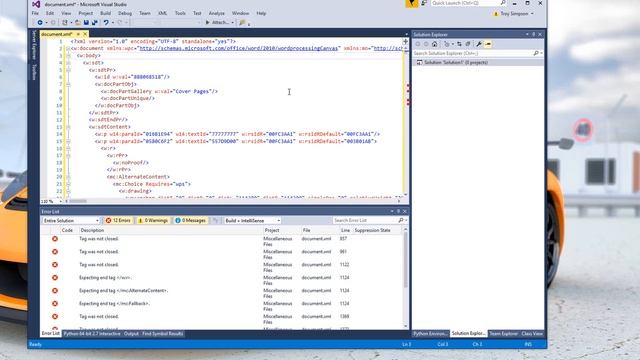Open the Server Explorer side tab
This screenshot has height=360, width=640.
point(34,45)
